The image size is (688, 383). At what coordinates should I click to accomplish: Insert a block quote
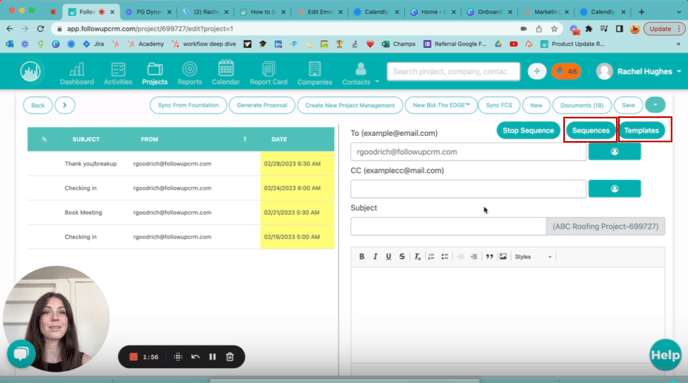pyautogui.click(x=490, y=257)
